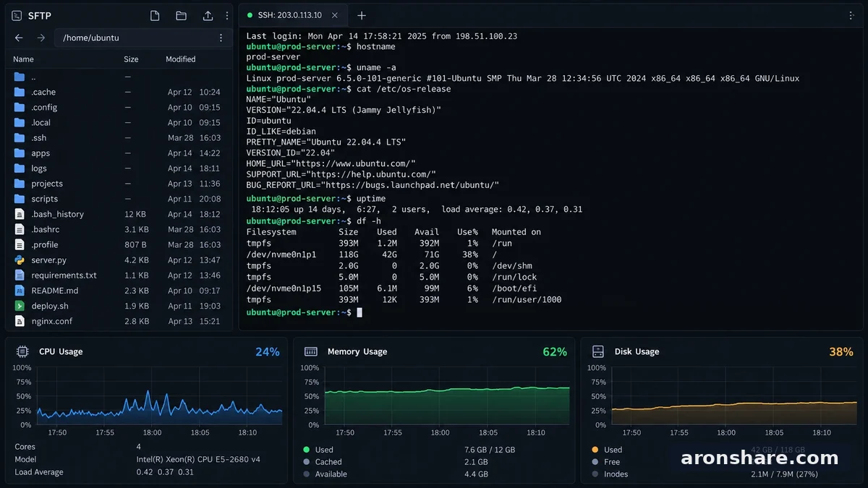The width and height of the screenshot is (868, 488).
Task: Click the Python icon next to server.py
Action: 20,260
